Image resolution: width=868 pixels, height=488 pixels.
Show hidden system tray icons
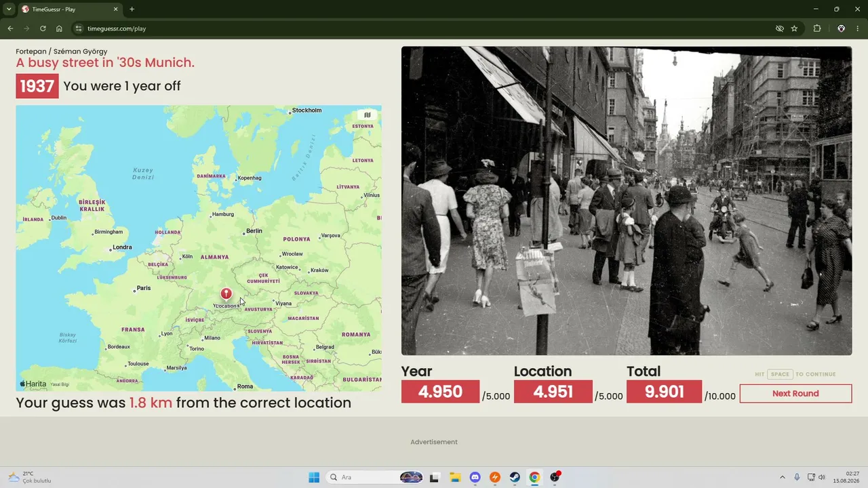tap(782, 477)
